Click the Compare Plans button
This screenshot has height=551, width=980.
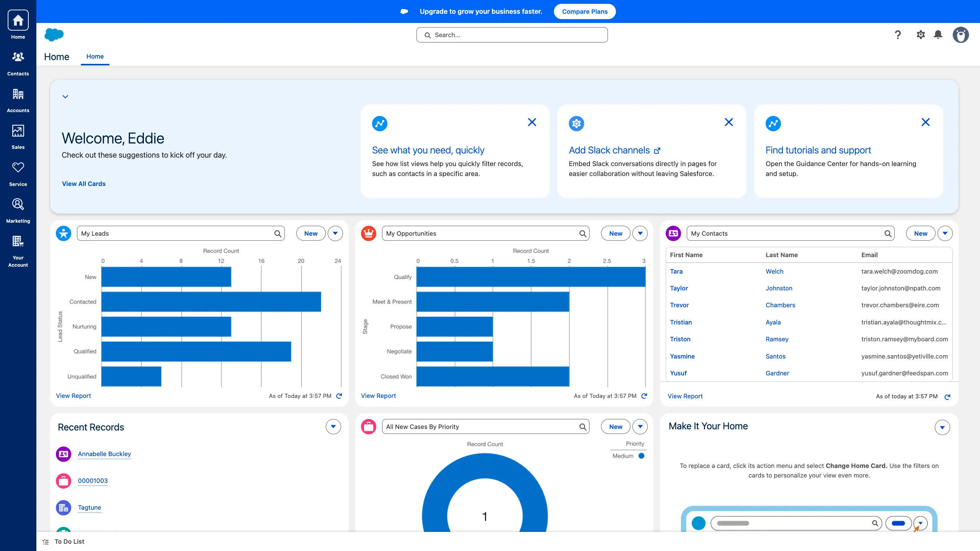585,11
